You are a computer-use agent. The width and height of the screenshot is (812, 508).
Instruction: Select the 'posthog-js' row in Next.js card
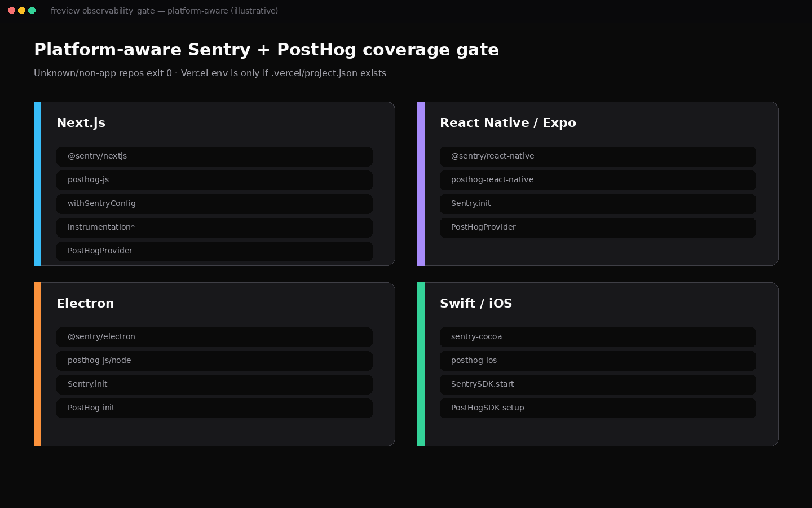click(214, 180)
